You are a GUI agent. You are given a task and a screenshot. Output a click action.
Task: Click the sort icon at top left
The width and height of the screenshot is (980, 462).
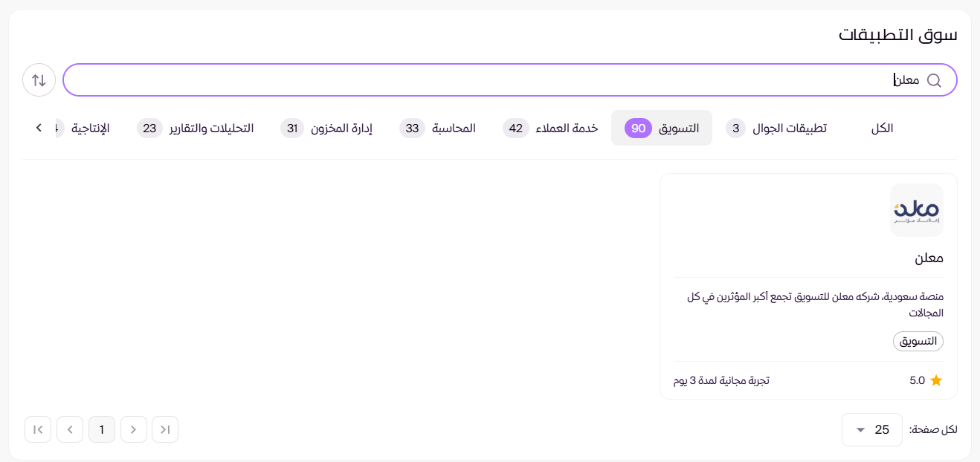tap(39, 79)
